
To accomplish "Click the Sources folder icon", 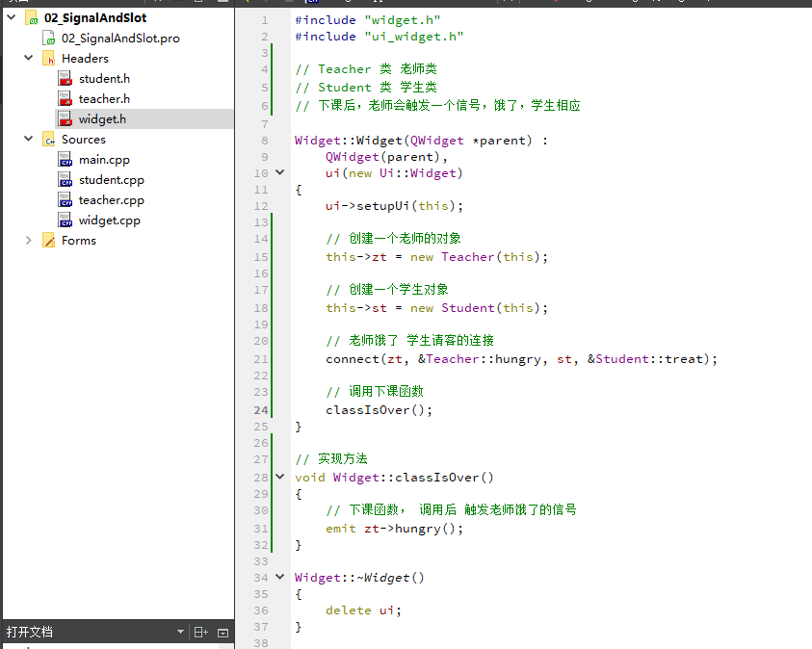I will 49,140.
